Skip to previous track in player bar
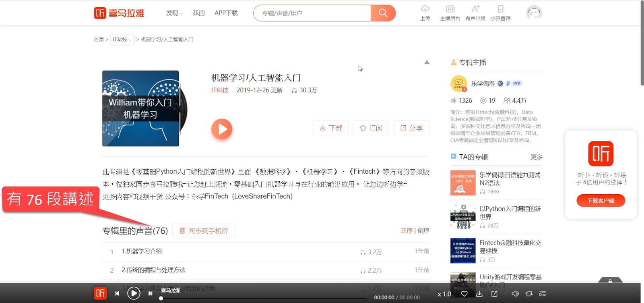The image size is (644, 303). click(x=117, y=293)
